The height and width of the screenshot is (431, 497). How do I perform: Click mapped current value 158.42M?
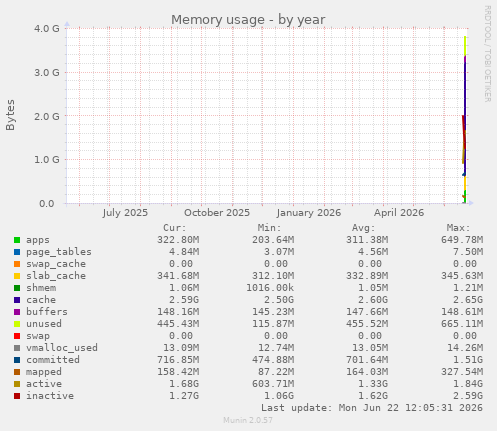(x=178, y=372)
